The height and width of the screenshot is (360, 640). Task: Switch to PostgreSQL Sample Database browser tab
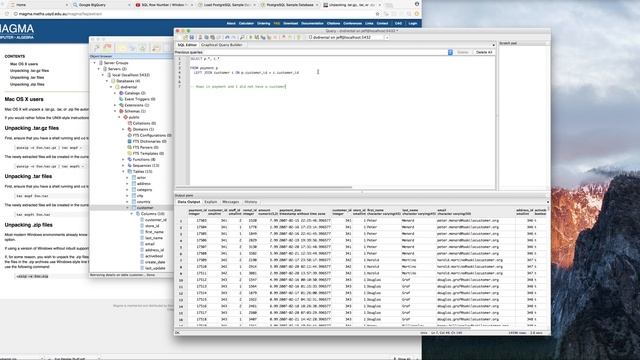tap(289, 5)
